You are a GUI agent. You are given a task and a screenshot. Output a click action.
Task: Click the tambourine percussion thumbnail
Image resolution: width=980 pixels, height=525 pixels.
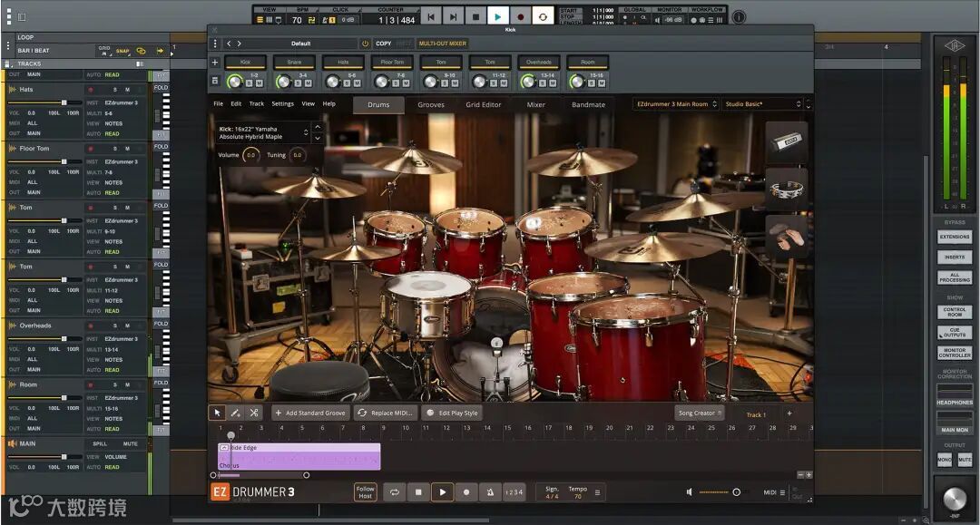(x=786, y=189)
